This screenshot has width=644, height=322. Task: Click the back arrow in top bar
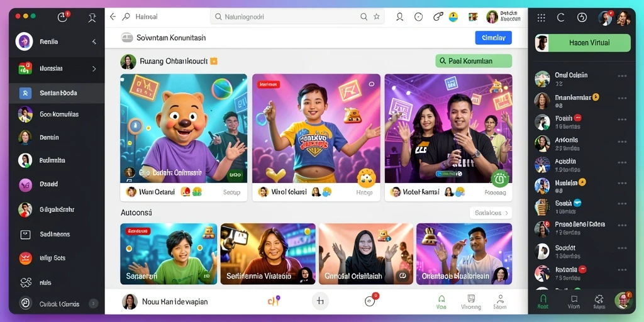click(x=113, y=17)
